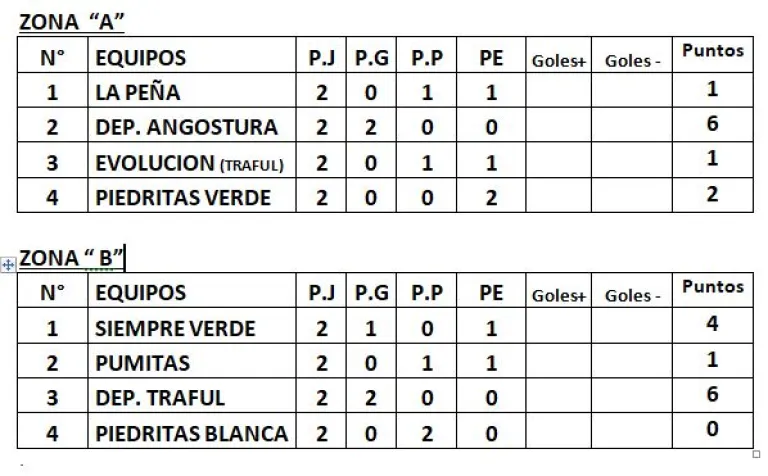This screenshot has width=768, height=476.
Task: Click the Puntos header in Zona A table
Action: [x=712, y=52]
